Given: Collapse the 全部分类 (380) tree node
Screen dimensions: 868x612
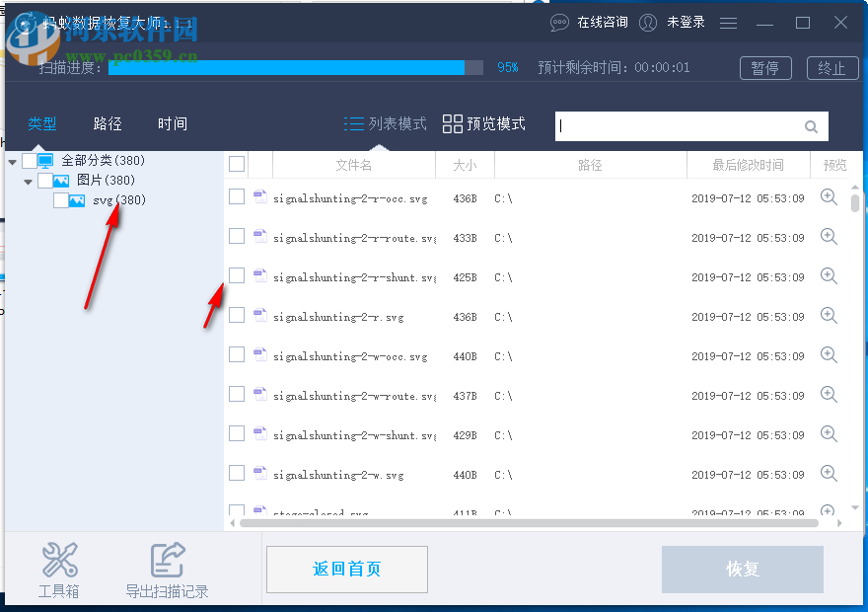Looking at the screenshot, I should tap(13, 160).
